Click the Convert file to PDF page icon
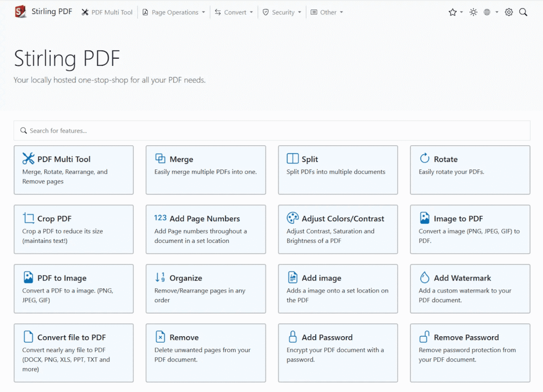 pos(28,337)
